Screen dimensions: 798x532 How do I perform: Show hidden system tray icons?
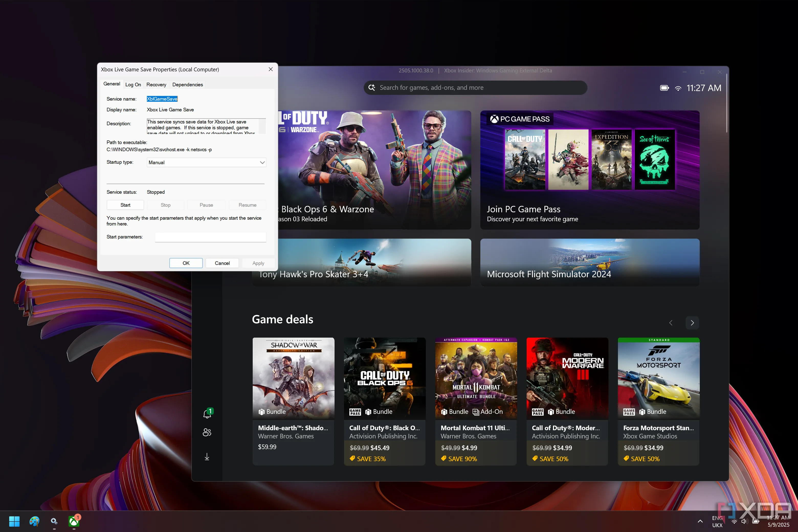coord(700,521)
